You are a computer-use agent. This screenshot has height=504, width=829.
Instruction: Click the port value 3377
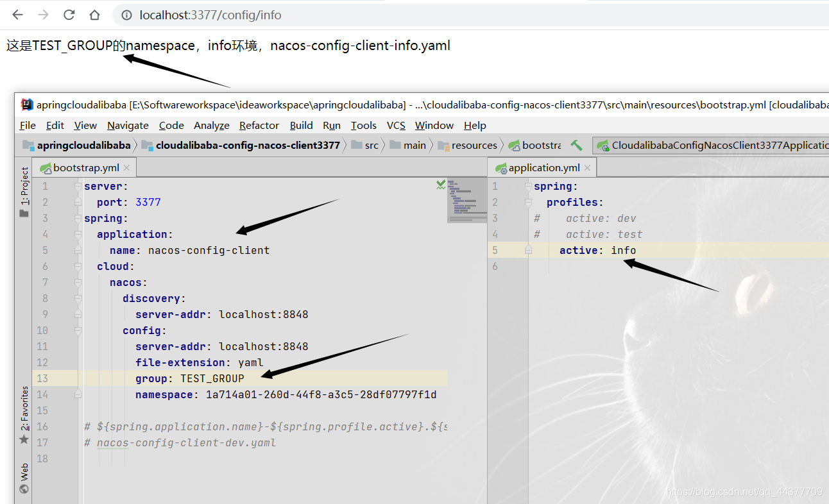click(x=148, y=202)
